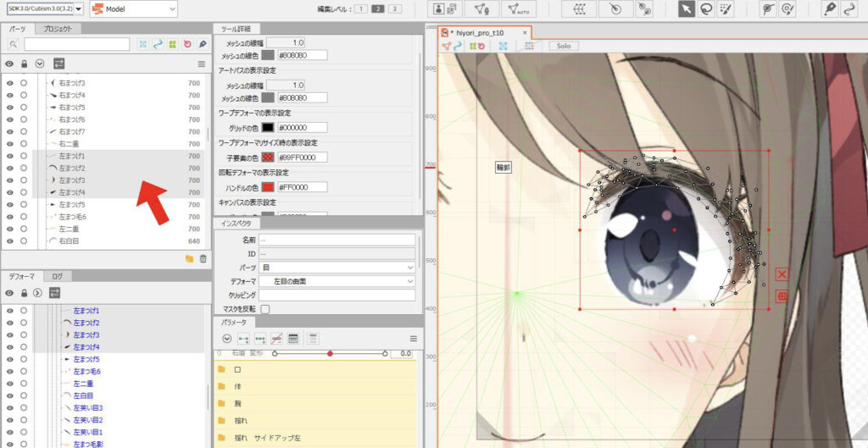The height and width of the screenshot is (448, 868).
Task: Set edit level to 3
Action: 395,8
